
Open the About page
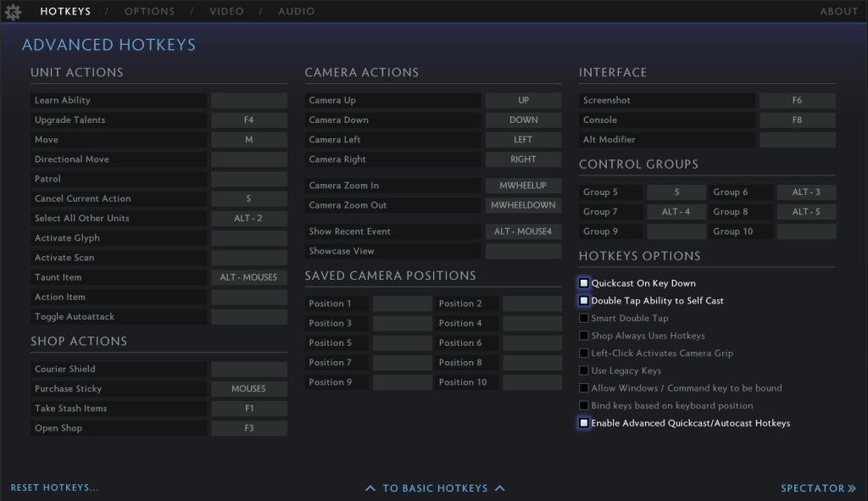coord(838,12)
